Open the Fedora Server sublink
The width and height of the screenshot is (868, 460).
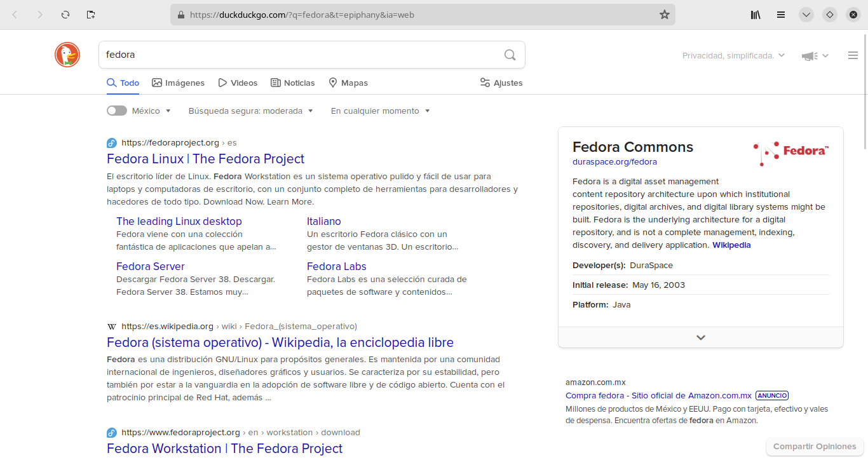coord(151,266)
